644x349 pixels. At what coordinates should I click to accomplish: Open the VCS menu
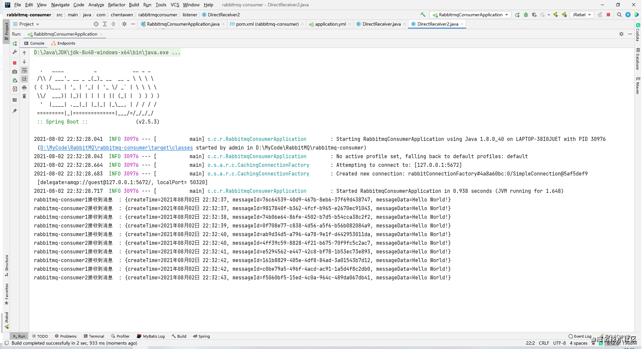(175, 5)
